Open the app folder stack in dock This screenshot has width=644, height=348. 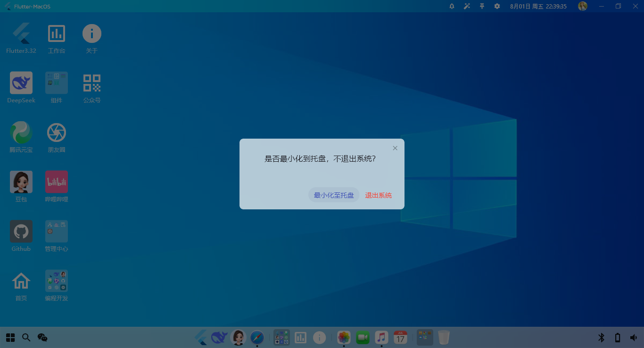click(282, 337)
